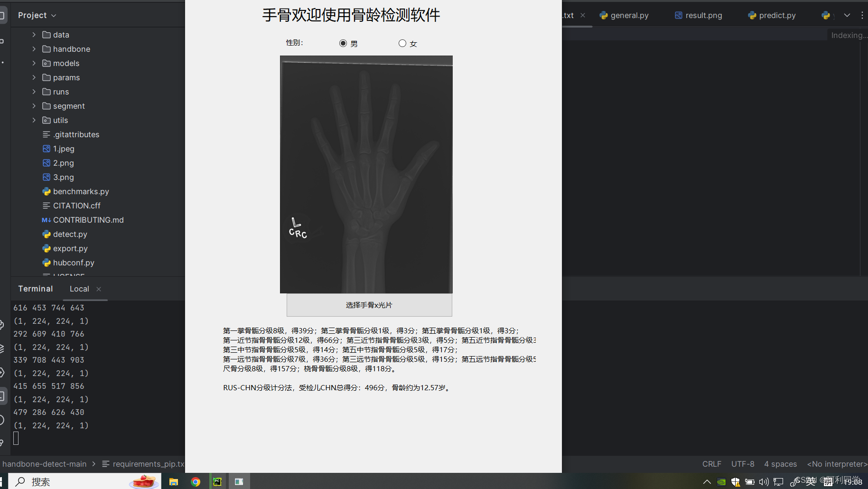Click the 4 spaces indent status
Screen dimensions: 868x489
[x=781, y=464]
